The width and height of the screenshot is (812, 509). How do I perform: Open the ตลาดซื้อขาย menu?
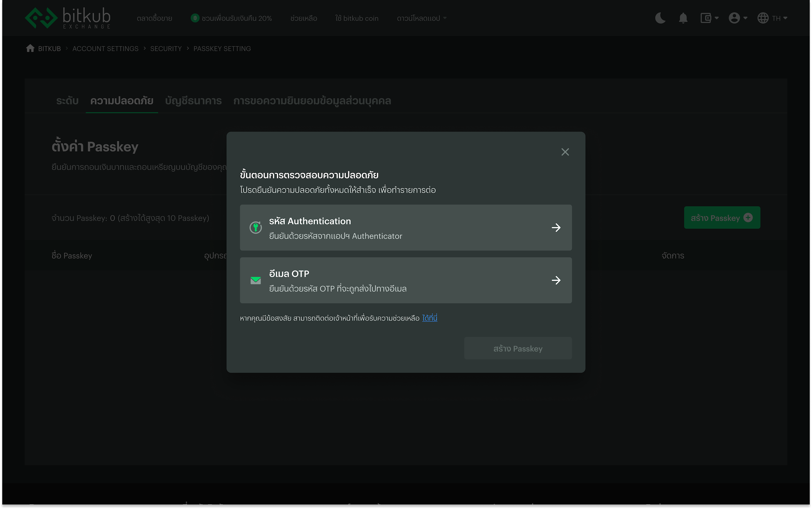[154, 18]
